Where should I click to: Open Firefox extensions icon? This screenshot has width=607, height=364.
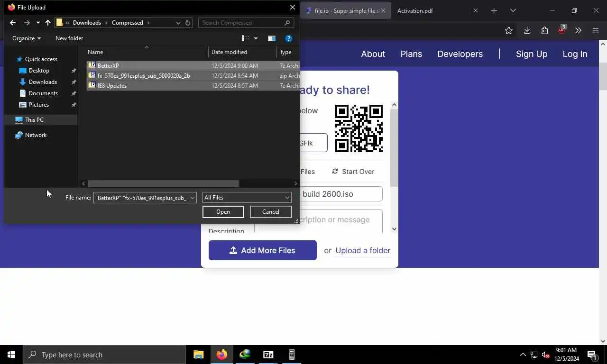[544, 30]
